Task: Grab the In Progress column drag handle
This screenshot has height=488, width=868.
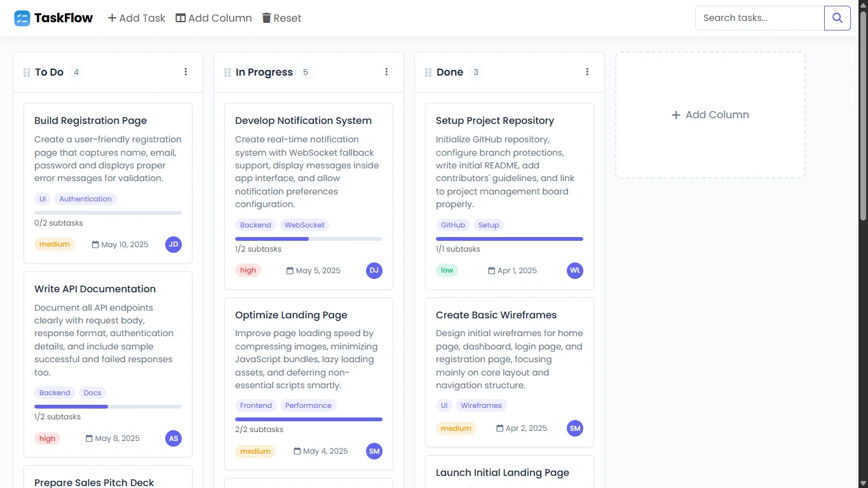Action: pyautogui.click(x=227, y=72)
